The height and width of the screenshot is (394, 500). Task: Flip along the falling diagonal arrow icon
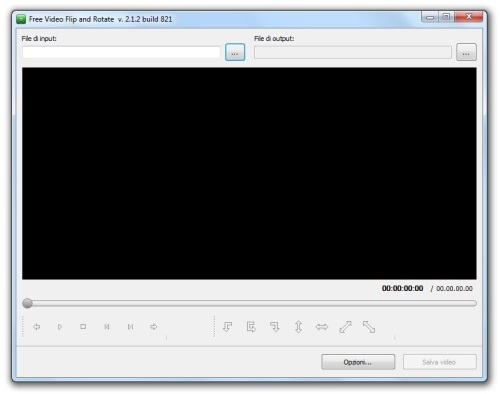[x=369, y=327]
